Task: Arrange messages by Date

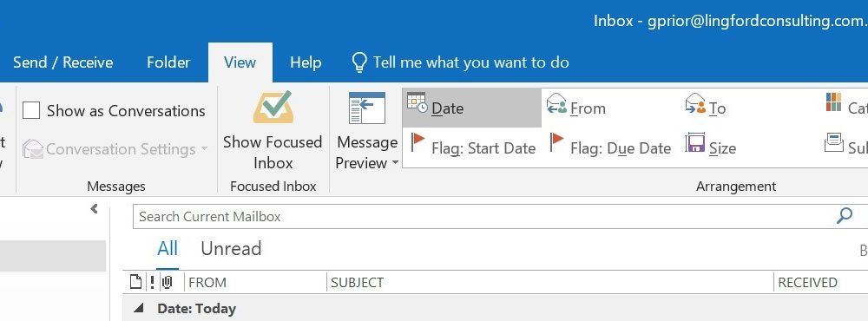Action: pos(471,108)
